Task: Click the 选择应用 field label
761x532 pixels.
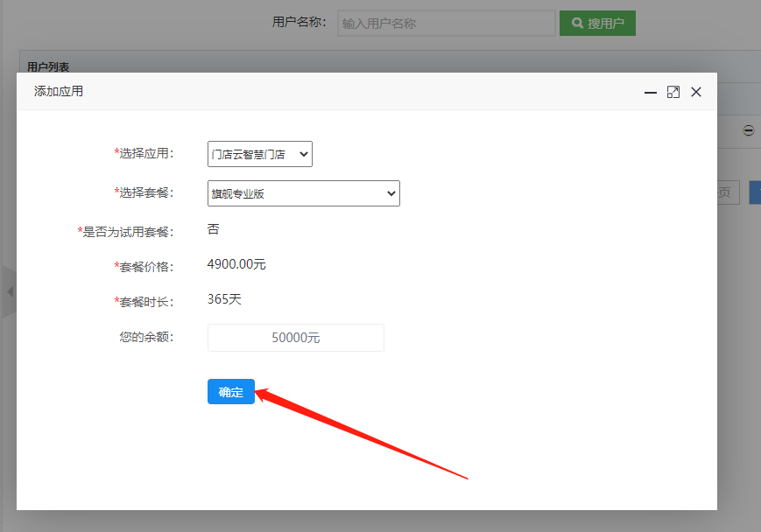Action: (x=145, y=153)
